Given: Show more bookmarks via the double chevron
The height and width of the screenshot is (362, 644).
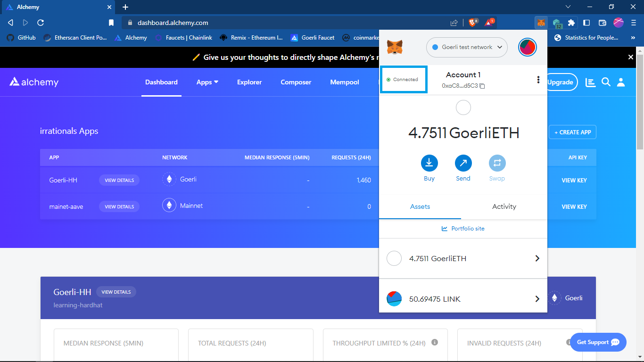Looking at the screenshot, I should pos(633,38).
